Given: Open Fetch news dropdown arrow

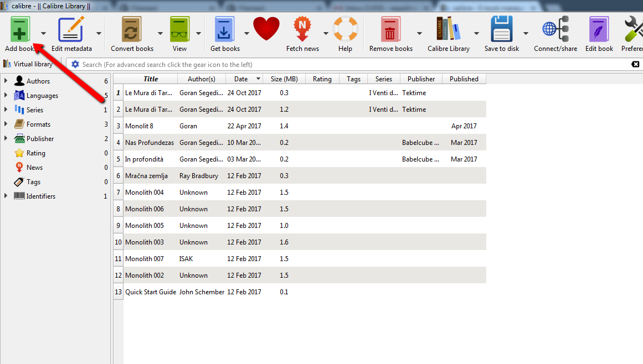Looking at the screenshot, I should [326, 33].
